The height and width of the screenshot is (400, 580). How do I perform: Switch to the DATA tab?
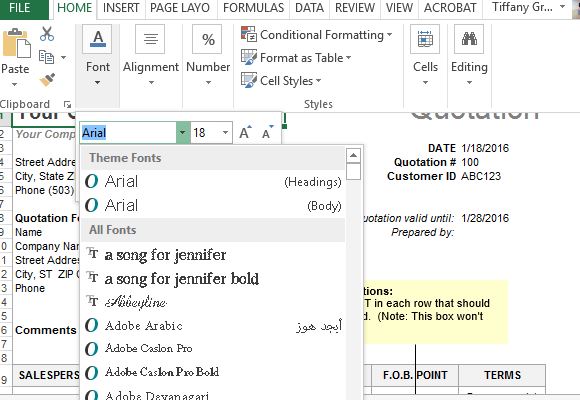click(x=309, y=8)
